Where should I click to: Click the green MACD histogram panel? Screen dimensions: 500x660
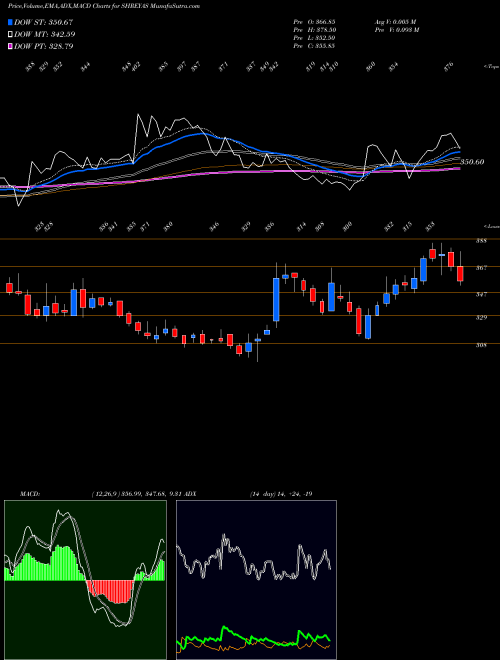[85, 580]
